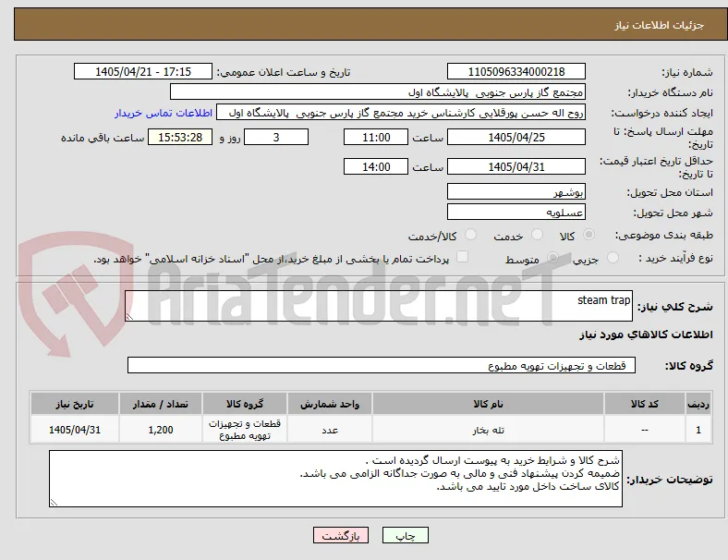The image size is (728, 560).
Task: Select the کالا/خدمت radio button
Action: point(471,235)
